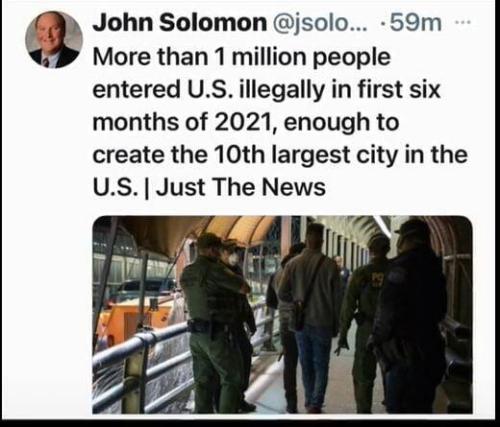Click the John Solomon display name

(x=179, y=23)
